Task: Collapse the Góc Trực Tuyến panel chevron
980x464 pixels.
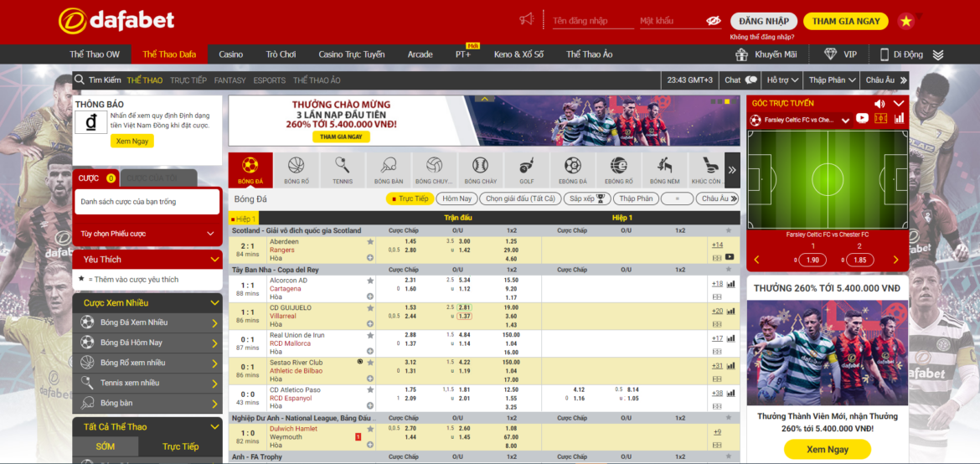Action: (899, 104)
